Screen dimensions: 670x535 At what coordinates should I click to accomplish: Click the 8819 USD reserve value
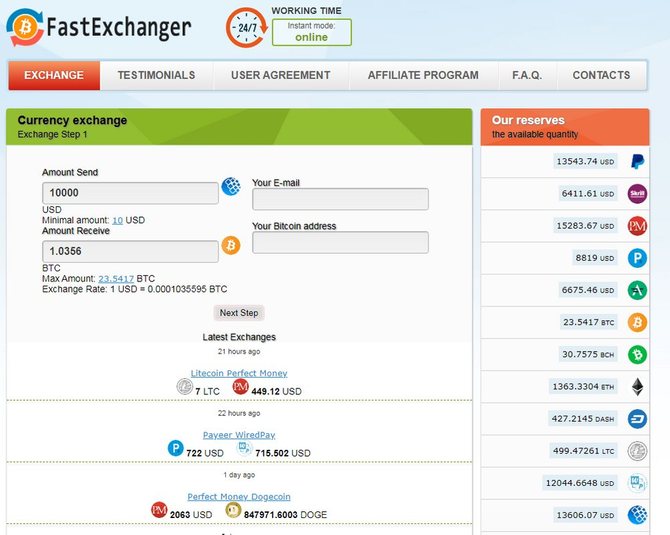[595, 258]
